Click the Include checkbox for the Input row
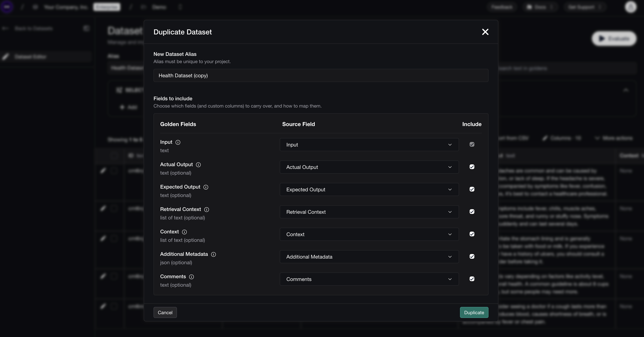 pyautogui.click(x=472, y=145)
